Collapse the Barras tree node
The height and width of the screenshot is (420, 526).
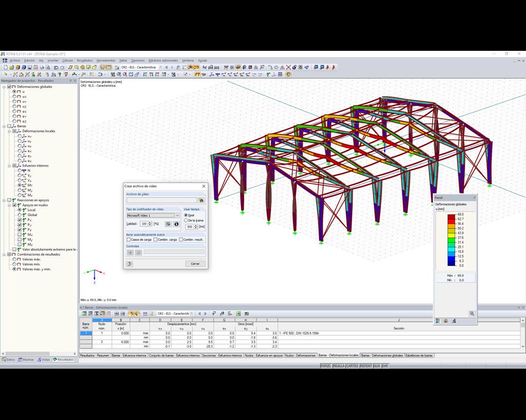[4, 126]
